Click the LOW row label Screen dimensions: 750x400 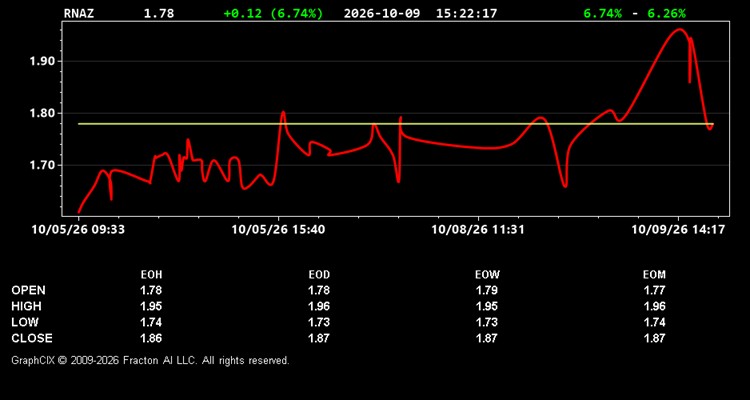pyautogui.click(x=25, y=322)
